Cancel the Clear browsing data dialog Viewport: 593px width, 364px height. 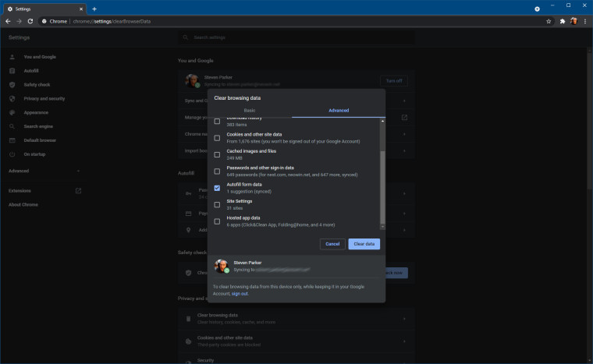(x=332, y=244)
